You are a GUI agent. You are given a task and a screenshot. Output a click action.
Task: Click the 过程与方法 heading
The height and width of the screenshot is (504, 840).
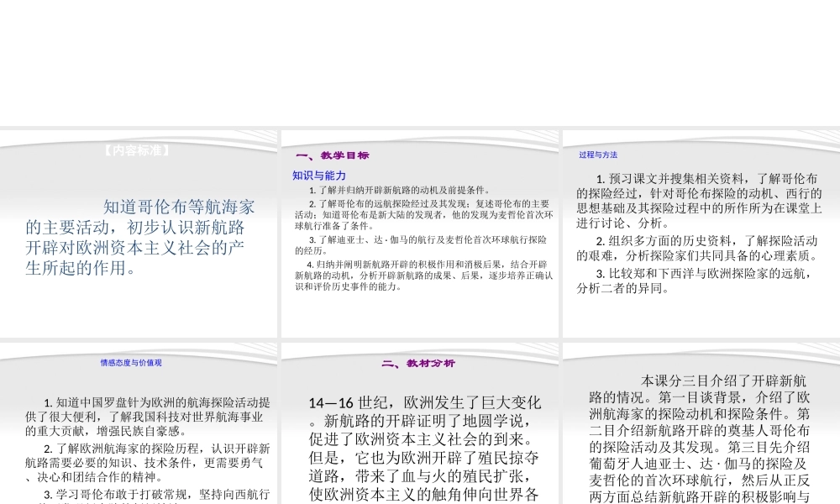(x=598, y=155)
